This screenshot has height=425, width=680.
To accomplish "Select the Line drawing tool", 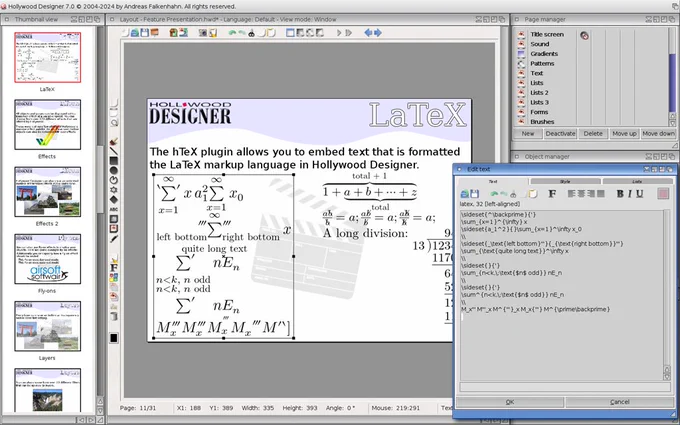I will pyautogui.click(x=114, y=151).
